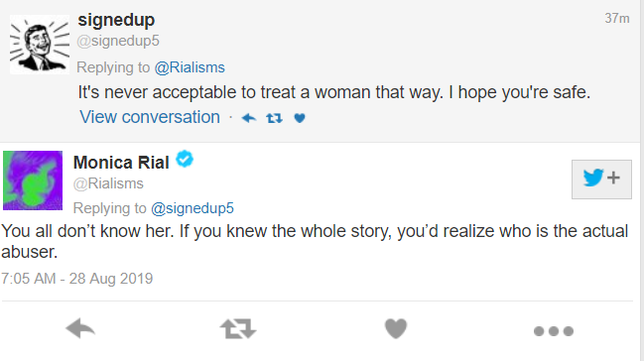Follow Monica Rial using the bird plus button
Viewport: 644px width, 361px height.
(601, 180)
